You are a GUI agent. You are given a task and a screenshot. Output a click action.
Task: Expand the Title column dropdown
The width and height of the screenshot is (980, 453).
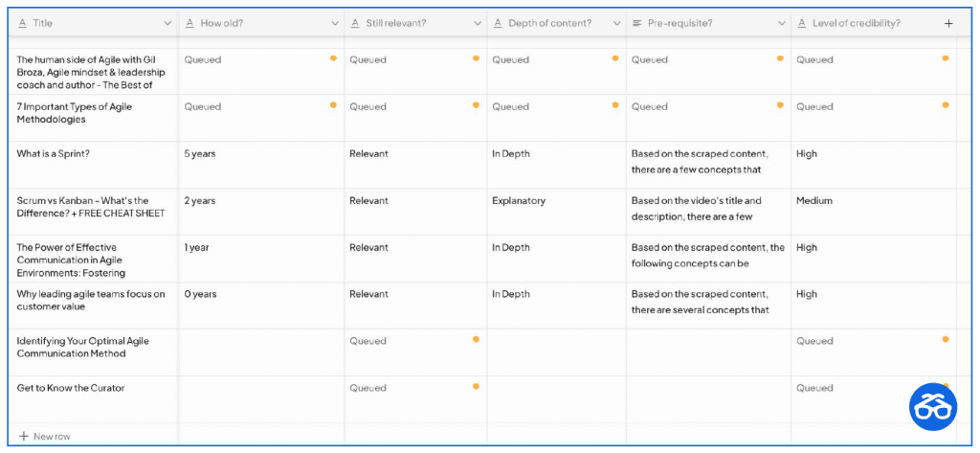click(x=167, y=24)
